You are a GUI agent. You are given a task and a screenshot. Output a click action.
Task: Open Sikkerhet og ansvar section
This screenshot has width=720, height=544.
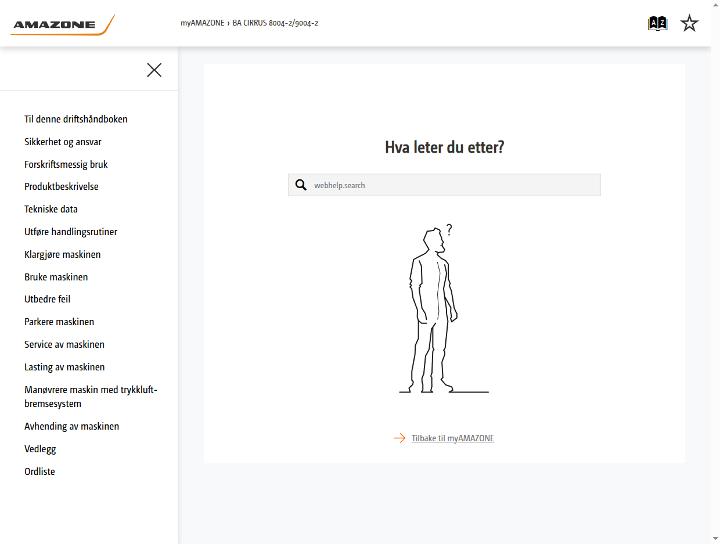(63, 142)
